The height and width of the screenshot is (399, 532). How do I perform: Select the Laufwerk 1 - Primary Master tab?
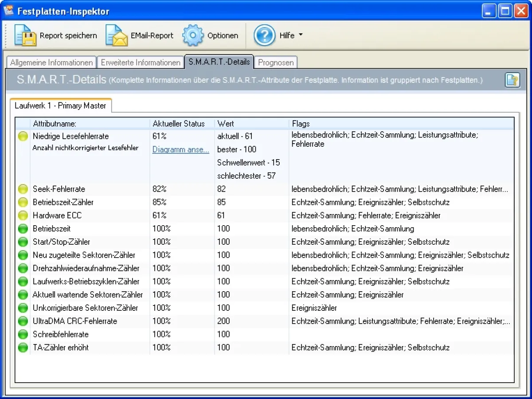tap(60, 106)
